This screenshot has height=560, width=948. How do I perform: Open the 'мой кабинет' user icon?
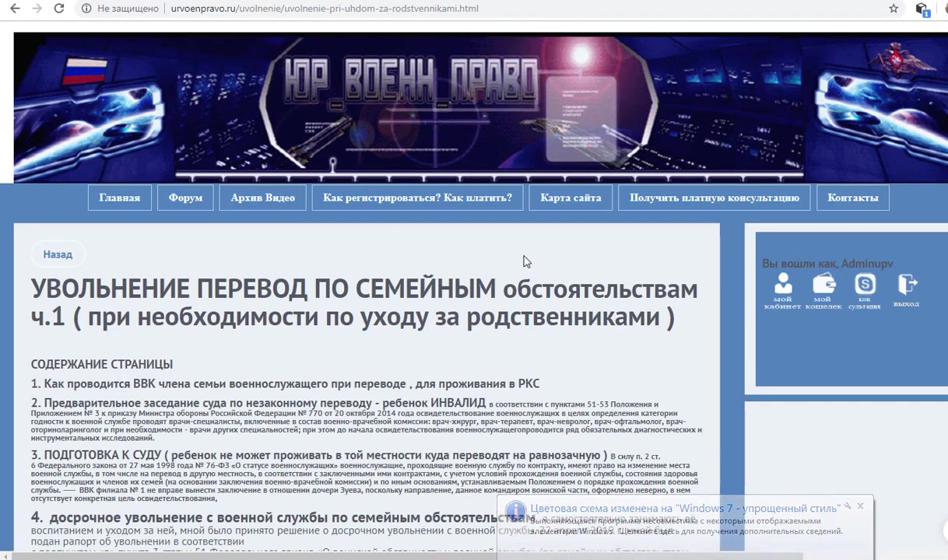(x=783, y=291)
